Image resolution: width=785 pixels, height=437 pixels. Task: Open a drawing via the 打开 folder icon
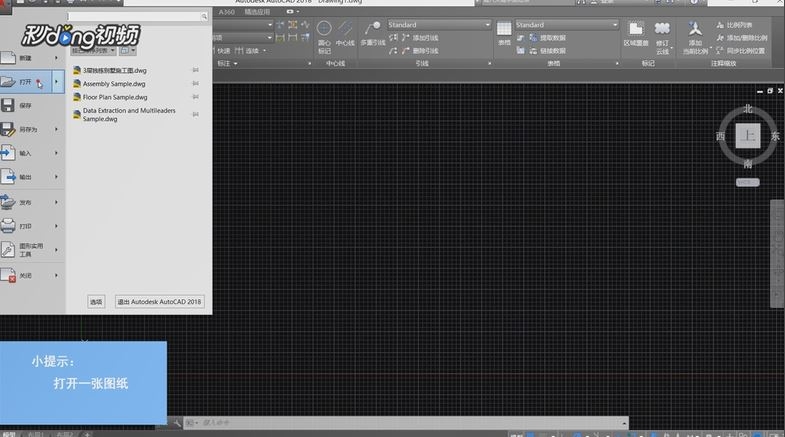click(8, 82)
